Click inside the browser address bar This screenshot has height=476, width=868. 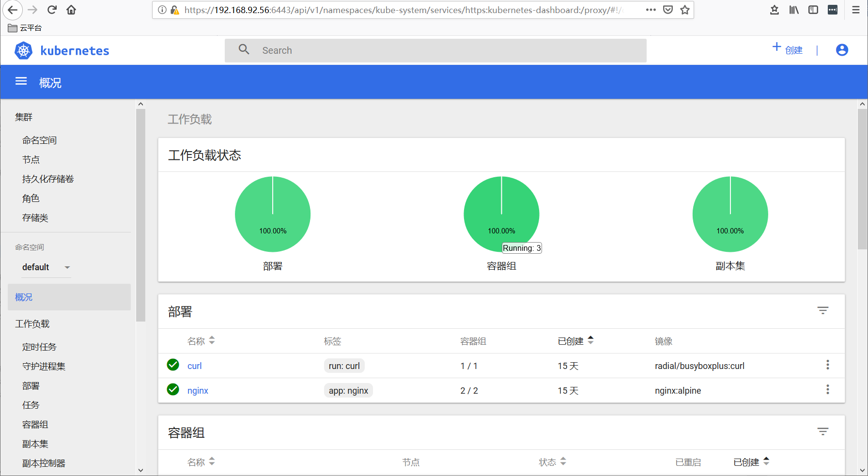(387, 9)
